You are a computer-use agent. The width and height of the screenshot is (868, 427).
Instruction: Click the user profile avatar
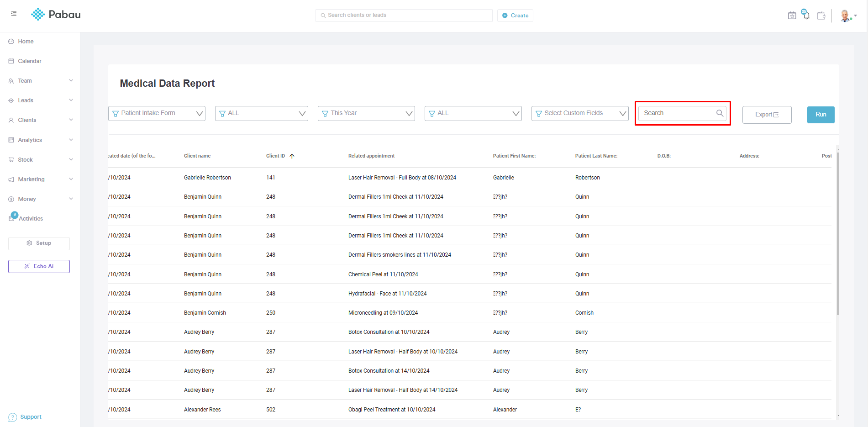pos(845,16)
